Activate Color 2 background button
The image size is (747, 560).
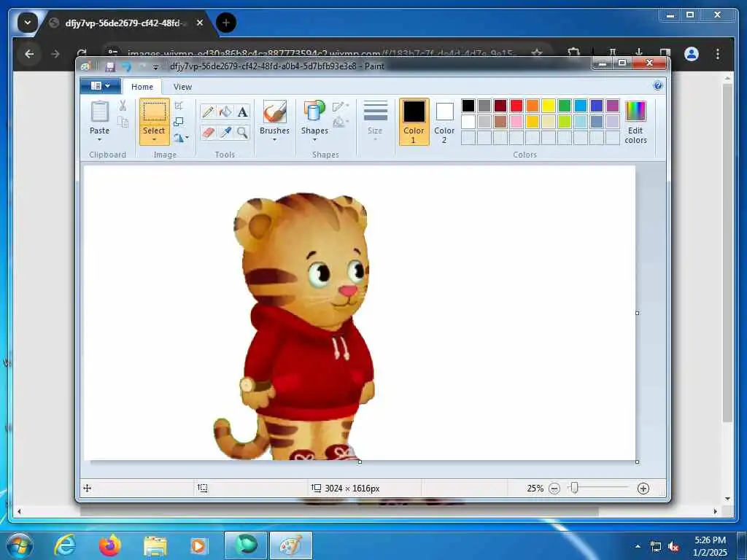point(444,122)
